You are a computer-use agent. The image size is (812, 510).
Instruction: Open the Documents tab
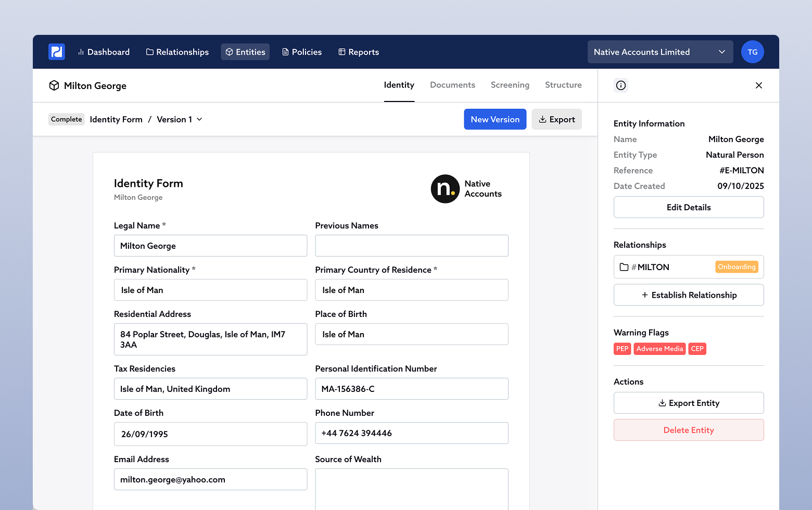click(x=452, y=85)
